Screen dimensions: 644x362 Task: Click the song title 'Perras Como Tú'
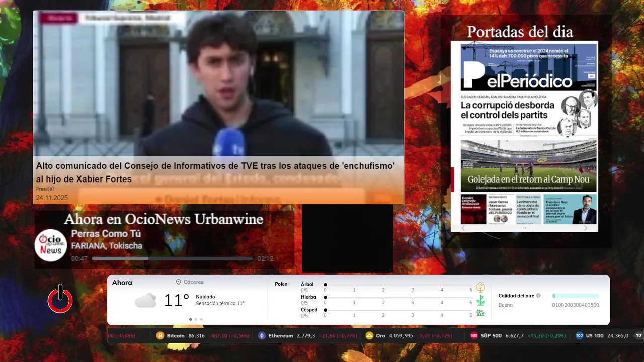(x=106, y=234)
